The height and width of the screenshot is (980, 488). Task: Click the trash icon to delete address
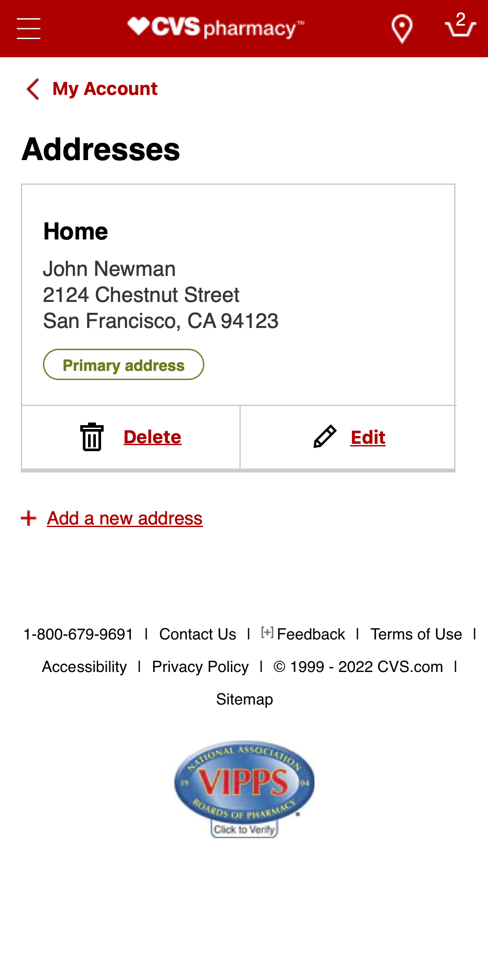92,437
